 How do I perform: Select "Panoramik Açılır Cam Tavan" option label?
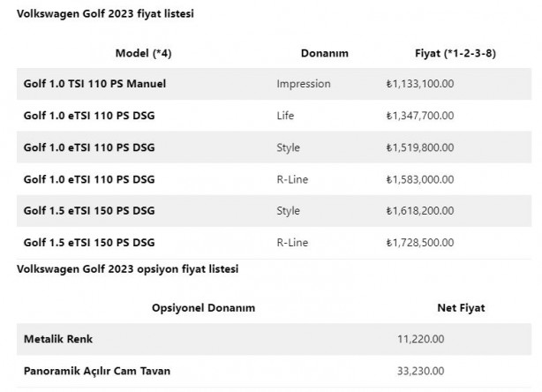(97, 371)
